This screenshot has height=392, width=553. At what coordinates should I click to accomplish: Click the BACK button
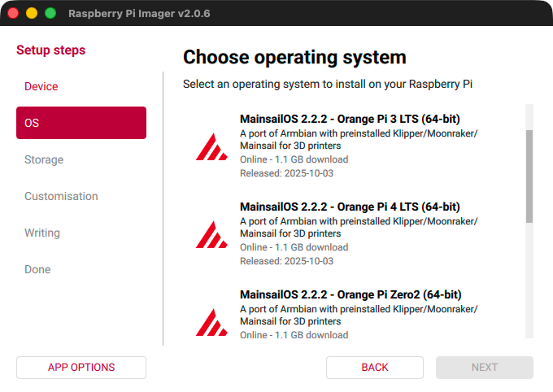[x=375, y=368]
